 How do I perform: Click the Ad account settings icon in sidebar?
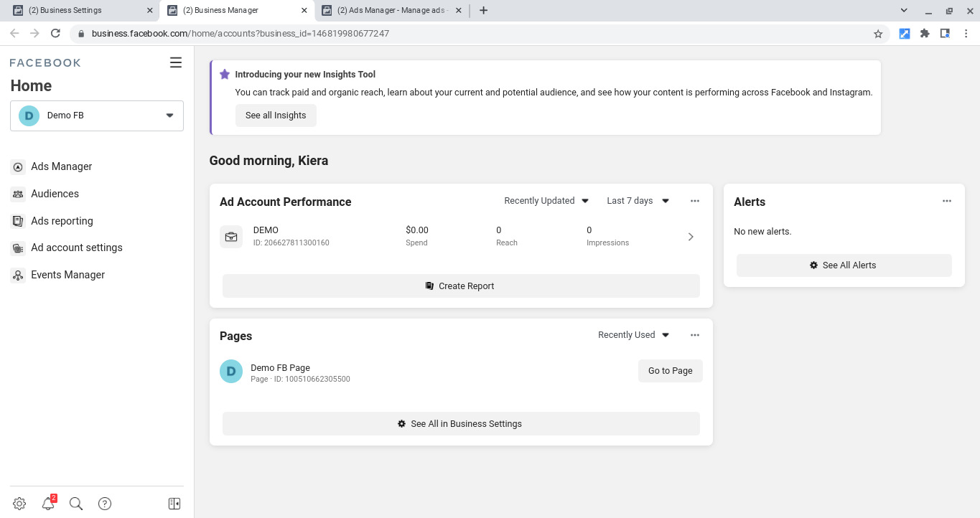click(18, 248)
